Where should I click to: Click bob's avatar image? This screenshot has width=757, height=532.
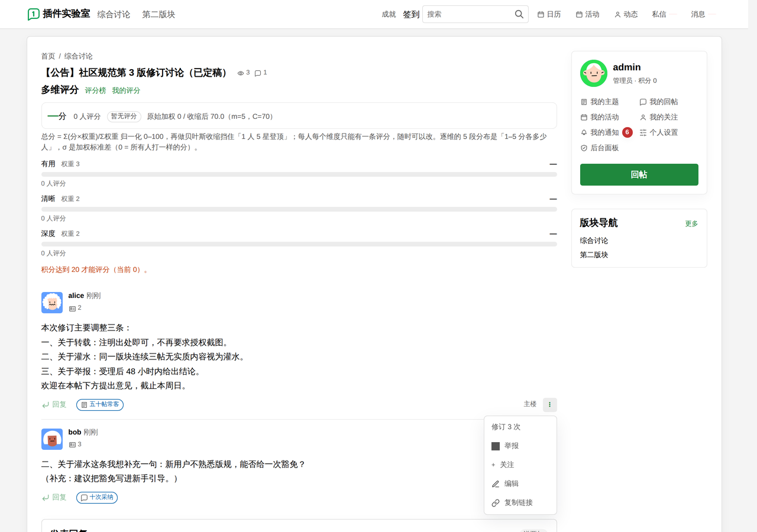click(x=52, y=439)
